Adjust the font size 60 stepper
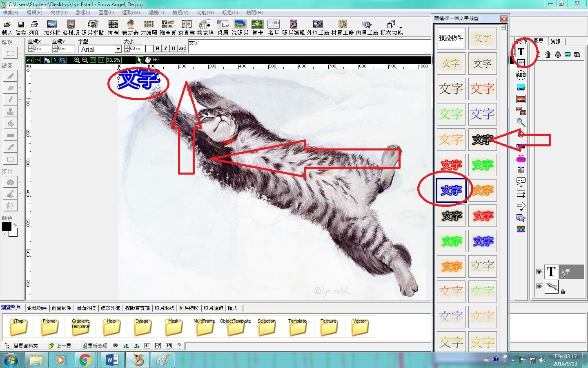This screenshot has height=368, width=588. pos(127,49)
